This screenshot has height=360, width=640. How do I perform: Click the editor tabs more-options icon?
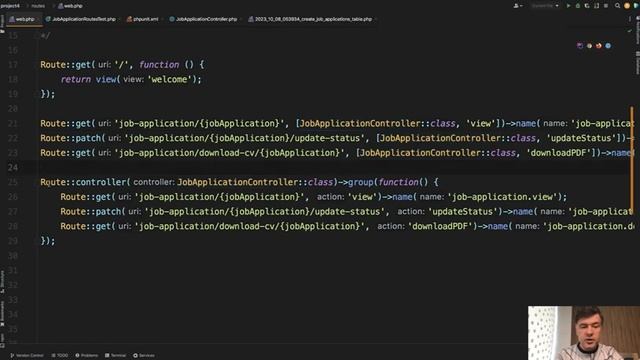(629, 19)
